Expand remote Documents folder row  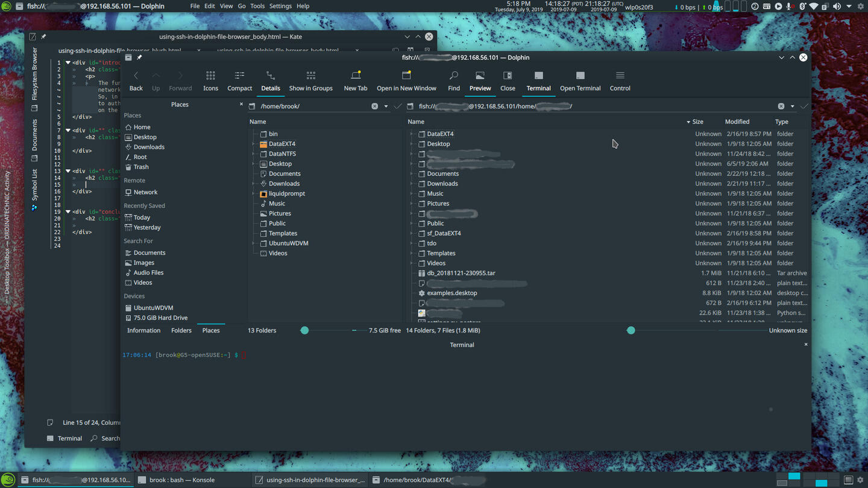point(412,174)
